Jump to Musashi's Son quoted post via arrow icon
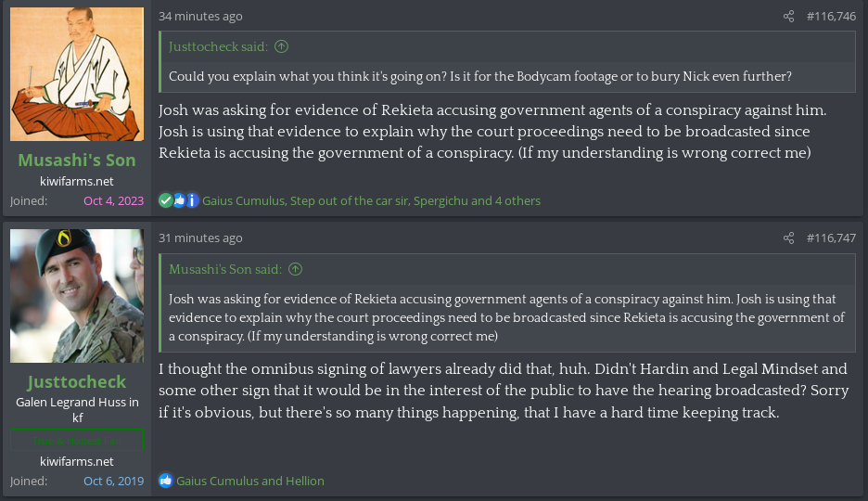Viewport: 868px width, 501px height. [295, 270]
